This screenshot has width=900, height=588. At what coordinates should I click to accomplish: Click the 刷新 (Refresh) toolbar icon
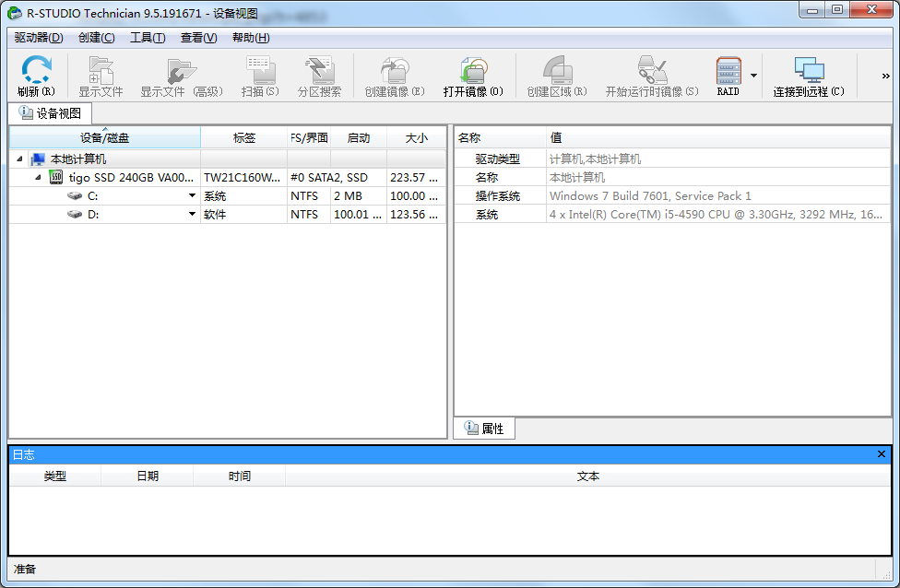(36, 76)
